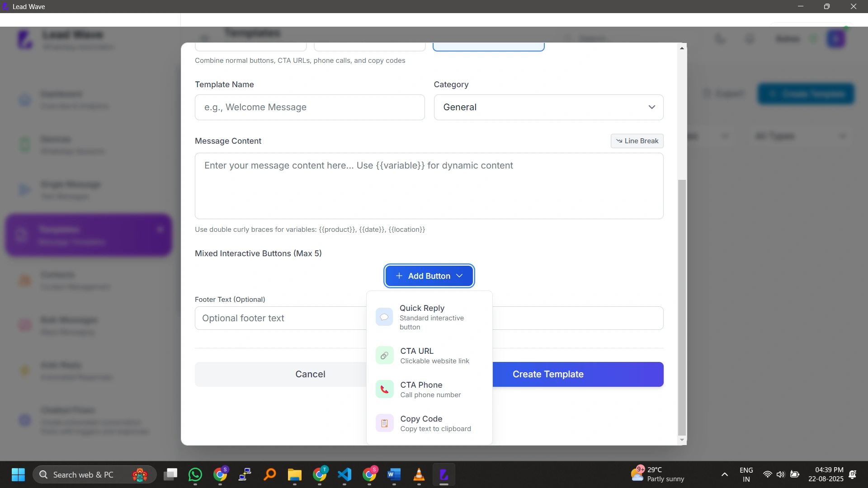Viewport: 868px width, 488px height.
Task: Open the volume control
Action: tap(781, 474)
